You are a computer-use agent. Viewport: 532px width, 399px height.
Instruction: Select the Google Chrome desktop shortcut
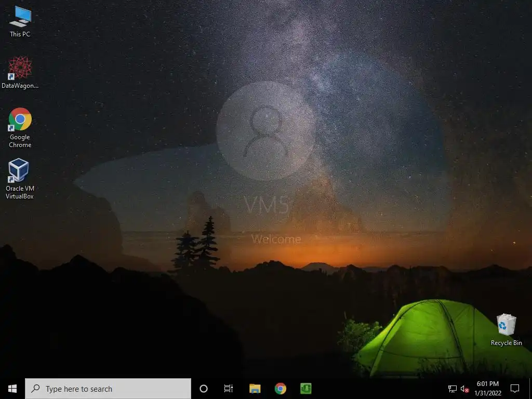(x=20, y=128)
